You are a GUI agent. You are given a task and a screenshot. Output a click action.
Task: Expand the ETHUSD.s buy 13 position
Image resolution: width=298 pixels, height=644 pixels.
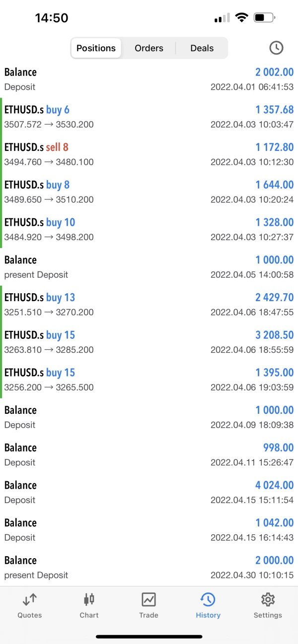149,305
